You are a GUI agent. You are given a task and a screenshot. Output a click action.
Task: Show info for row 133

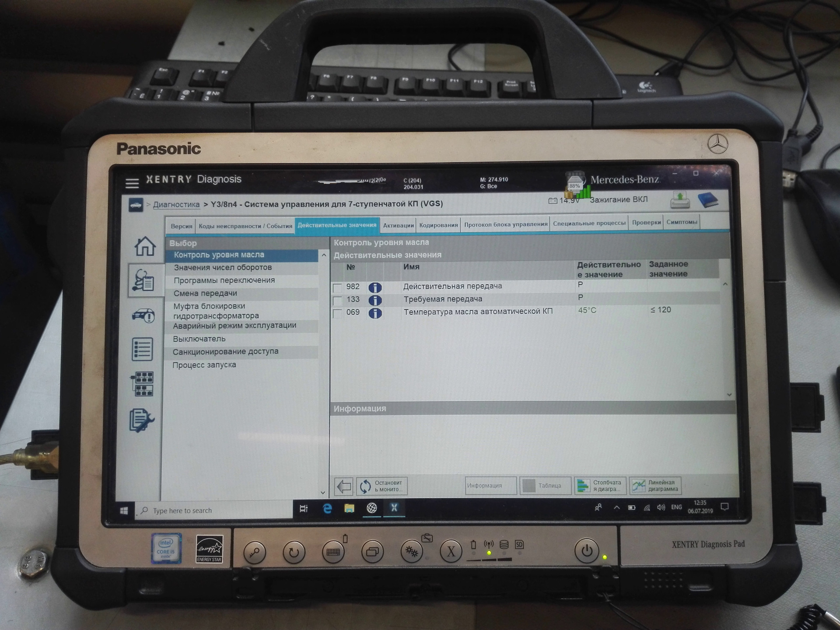375,300
